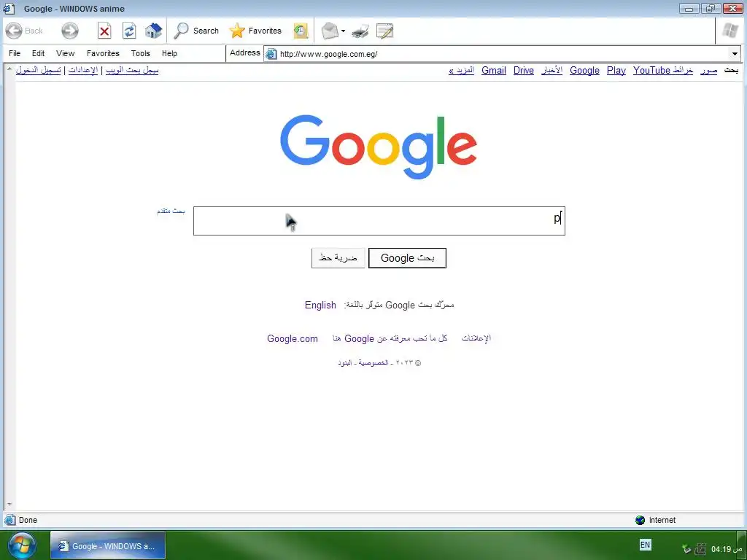Click the بحث Google search button
Viewport: 747px width, 560px height.
[x=407, y=258]
